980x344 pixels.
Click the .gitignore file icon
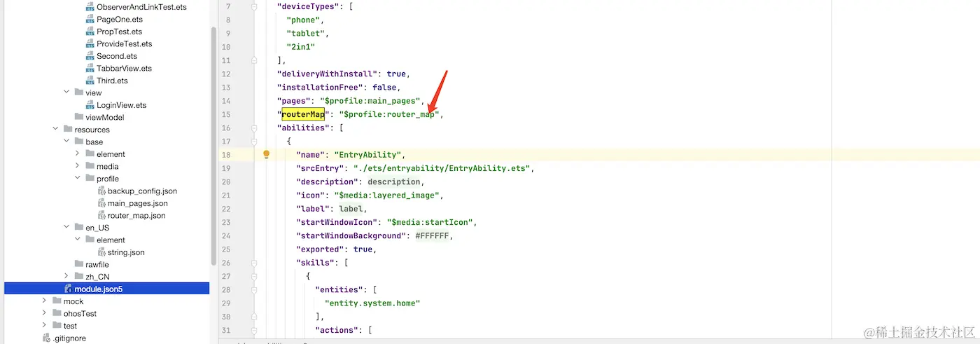click(47, 338)
